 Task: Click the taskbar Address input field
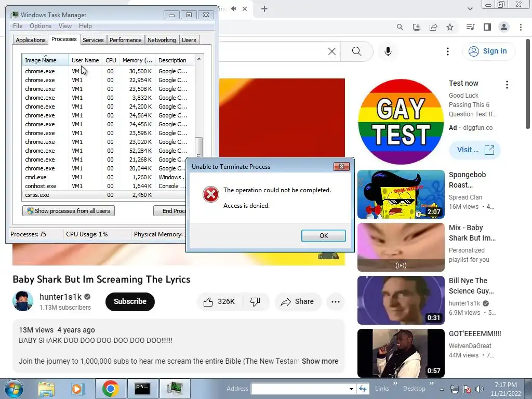tap(300, 389)
